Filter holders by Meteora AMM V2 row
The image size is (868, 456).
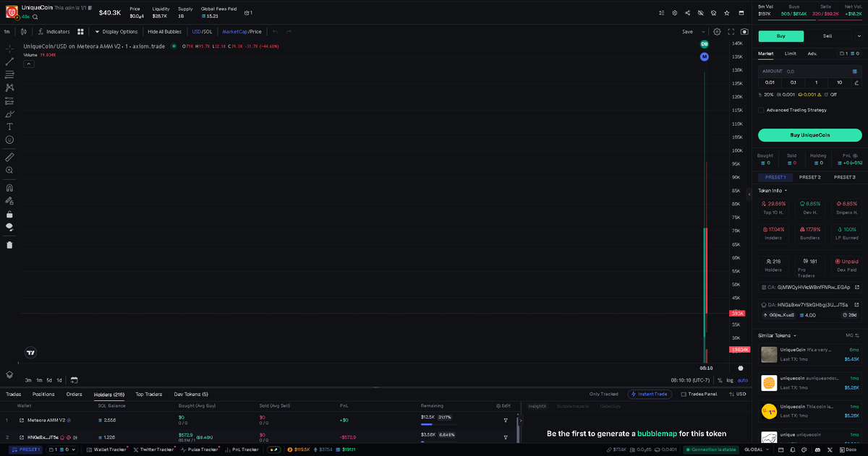click(506, 420)
